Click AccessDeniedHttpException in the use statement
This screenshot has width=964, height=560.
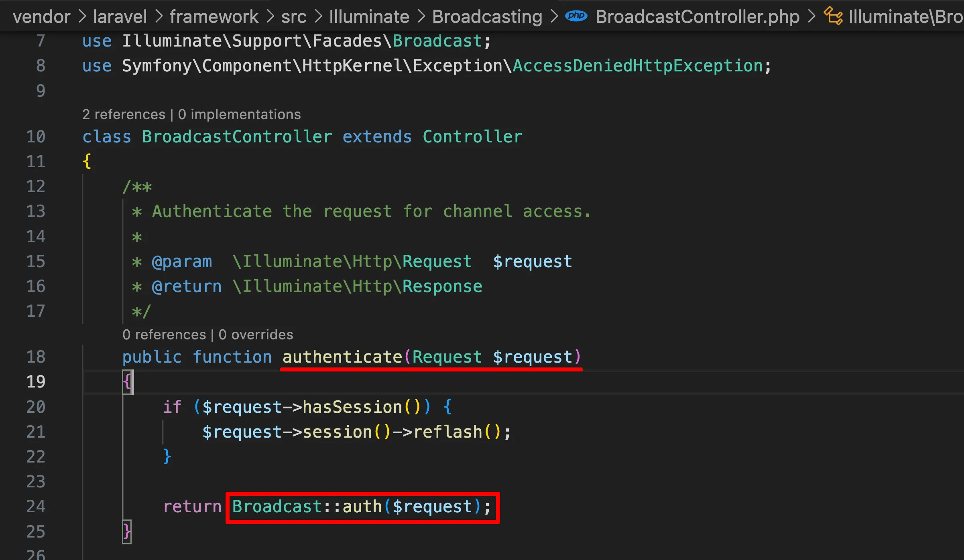point(637,66)
